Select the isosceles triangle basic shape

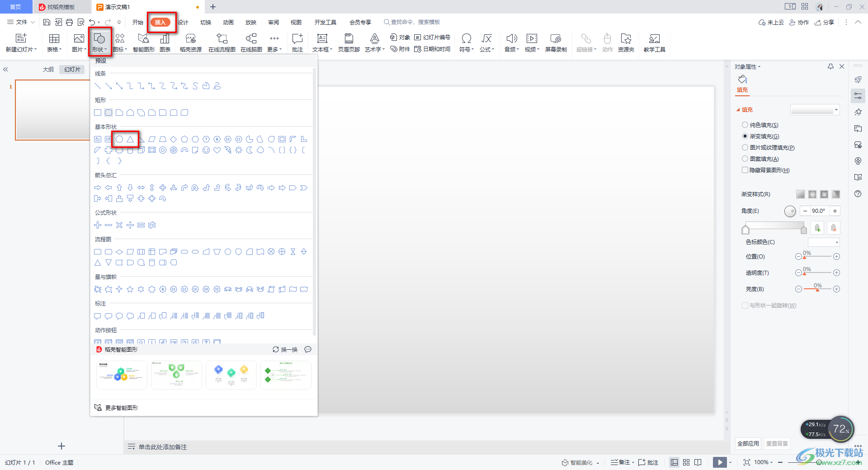[x=130, y=139]
